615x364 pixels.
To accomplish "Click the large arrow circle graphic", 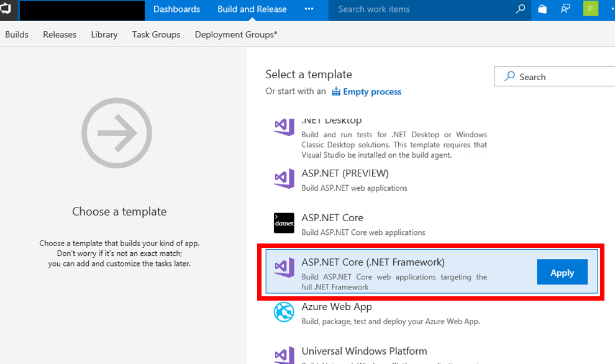I will pos(117,133).
